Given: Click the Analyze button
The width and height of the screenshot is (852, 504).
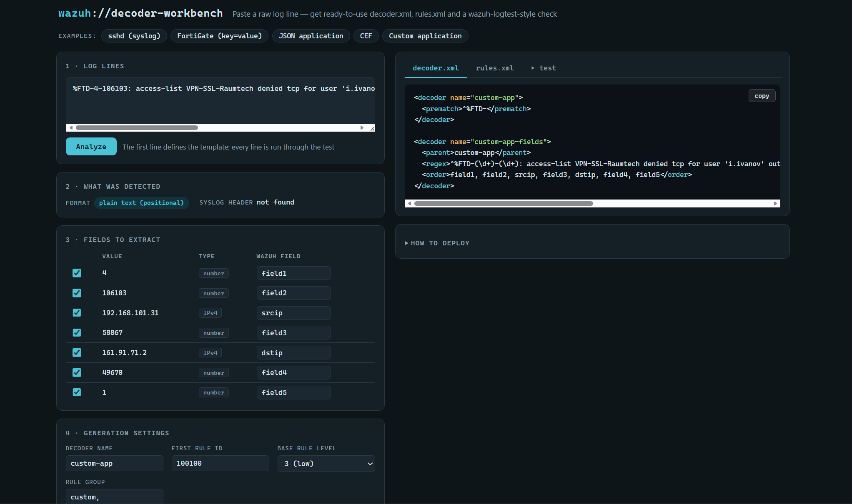Looking at the screenshot, I should tap(91, 147).
